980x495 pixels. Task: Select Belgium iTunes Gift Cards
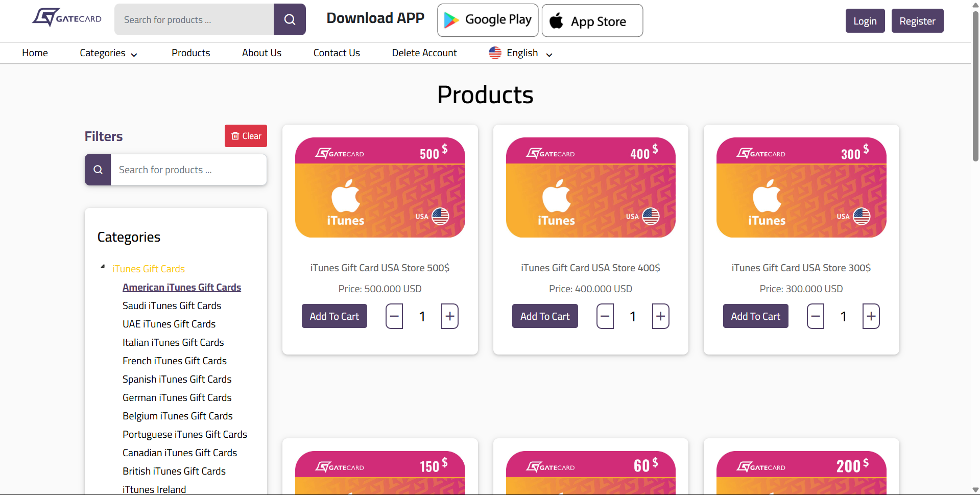click(178, 416)
